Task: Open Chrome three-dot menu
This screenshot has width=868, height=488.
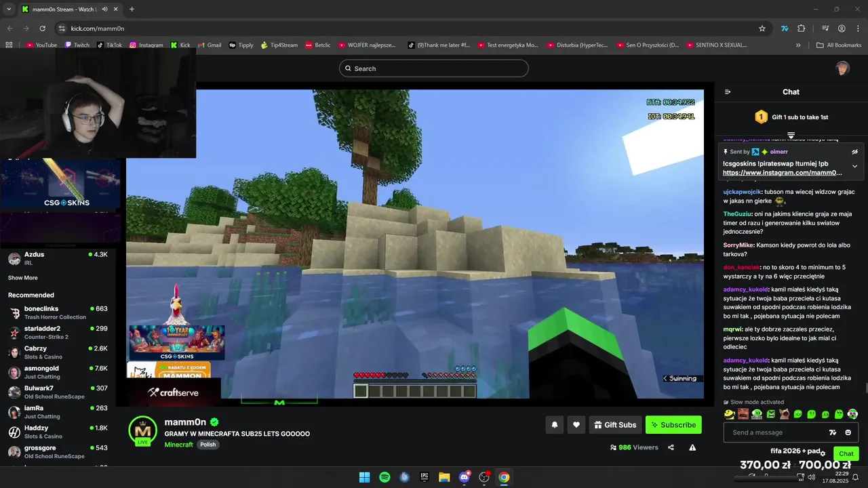Action: point(858,28)
